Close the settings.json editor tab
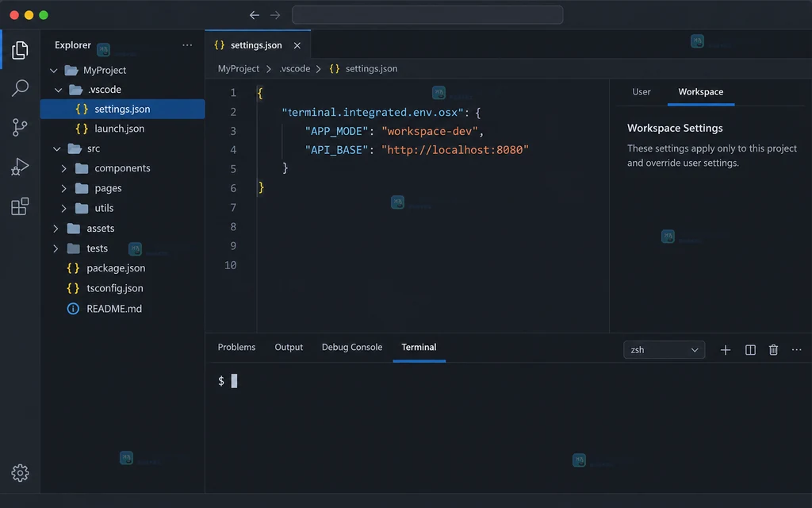Viewport: 812px width, 508px height. click(297, 45)
